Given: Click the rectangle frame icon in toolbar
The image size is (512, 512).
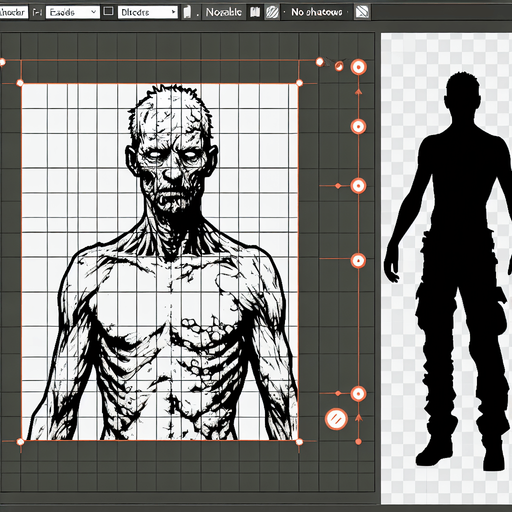Looking at the screenshot, I should point(108,12).
